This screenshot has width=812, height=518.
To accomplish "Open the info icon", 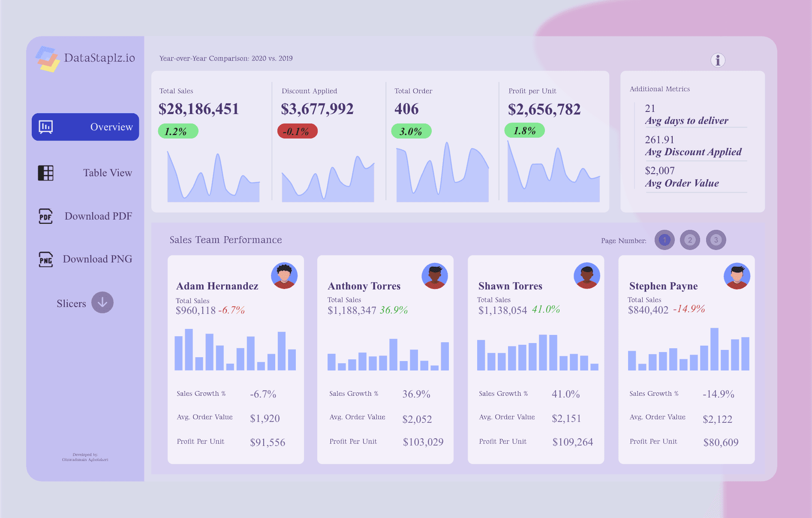I will [x=718, y=60].
